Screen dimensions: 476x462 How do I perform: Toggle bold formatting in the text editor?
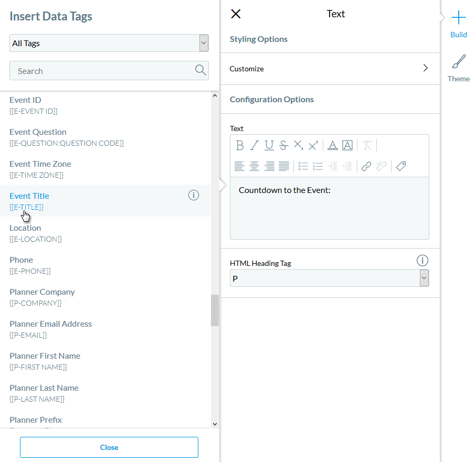tap(240, 145)
